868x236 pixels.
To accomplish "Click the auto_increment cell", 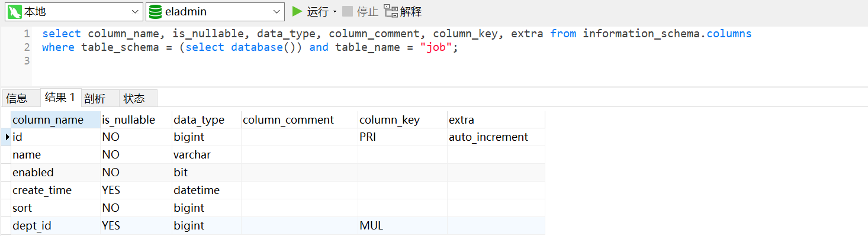I will coord(496,137).
